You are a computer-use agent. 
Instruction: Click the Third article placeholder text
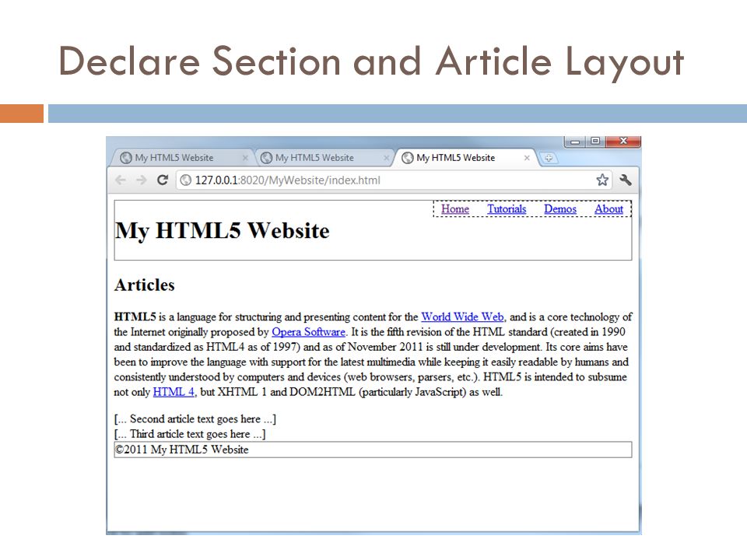click(190, 434)
